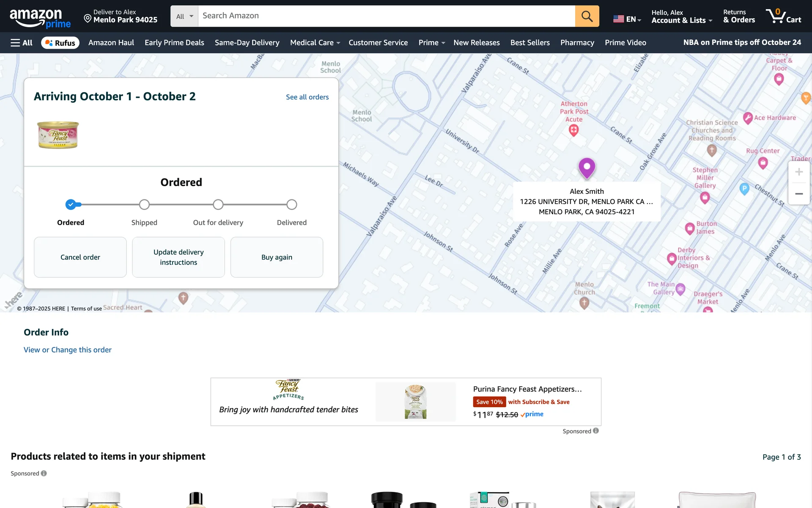Click the Cancel order button
The image size is (812, 508).
80,257
